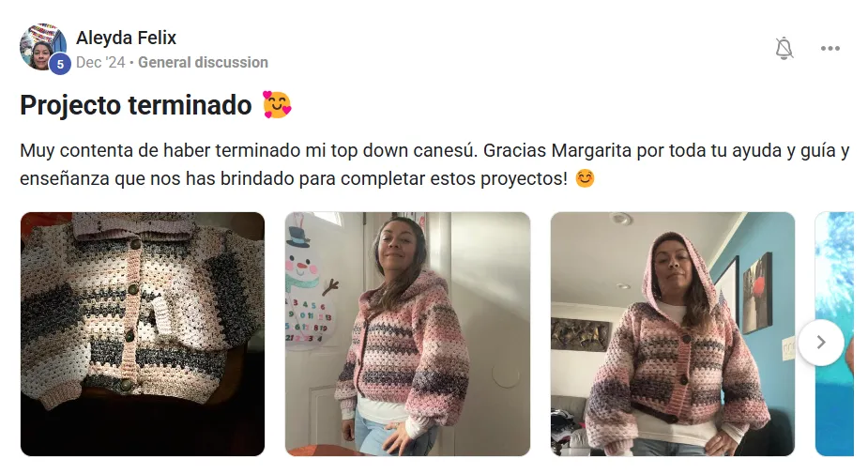
Task: Open Aleyda Felix's profile avatar
Action: pos(42,47)
